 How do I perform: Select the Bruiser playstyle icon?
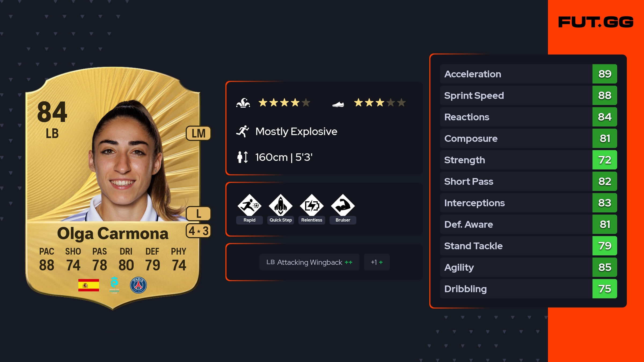343,205
